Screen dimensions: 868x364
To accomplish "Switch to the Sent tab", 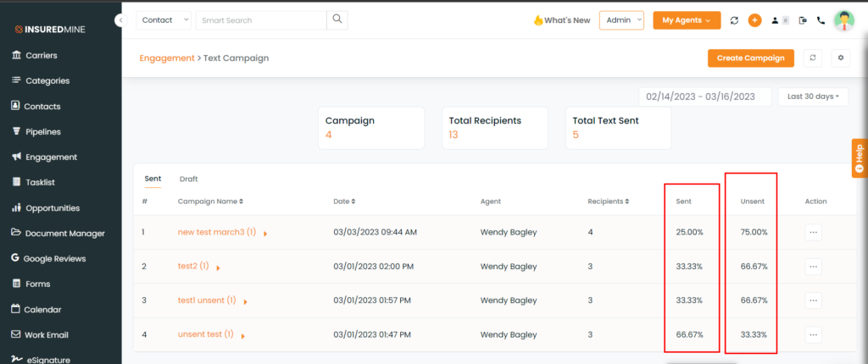I will click(153, 179).
